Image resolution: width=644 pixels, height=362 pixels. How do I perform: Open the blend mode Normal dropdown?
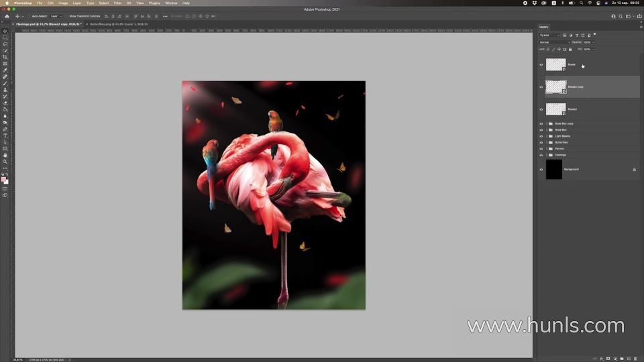pos(555,42)
